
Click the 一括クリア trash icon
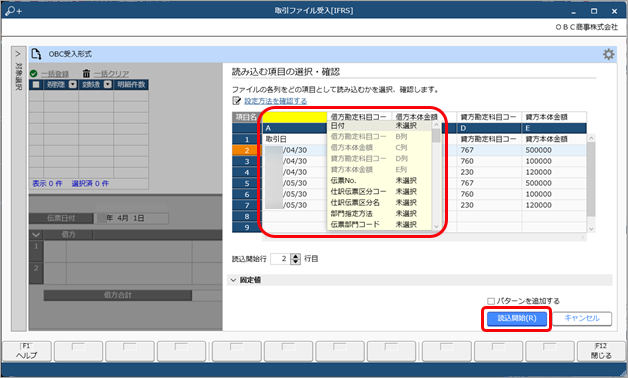[x=86, y=73]
